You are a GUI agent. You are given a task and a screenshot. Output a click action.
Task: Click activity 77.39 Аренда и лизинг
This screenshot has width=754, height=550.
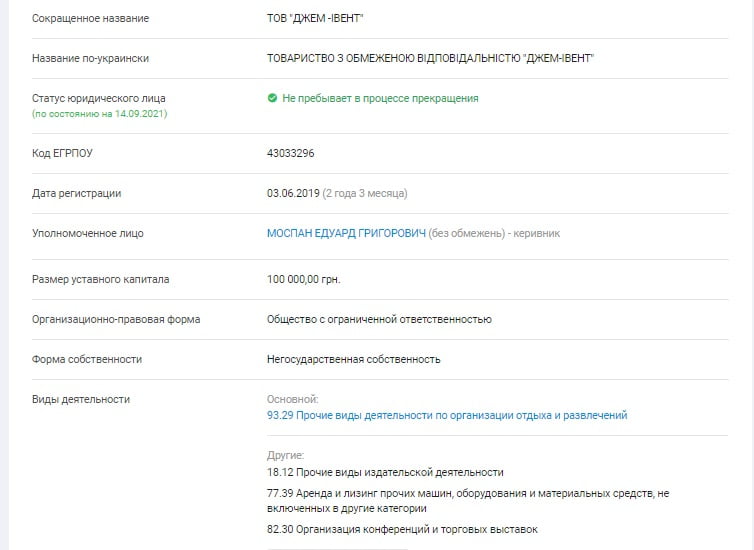pos(468,501)
